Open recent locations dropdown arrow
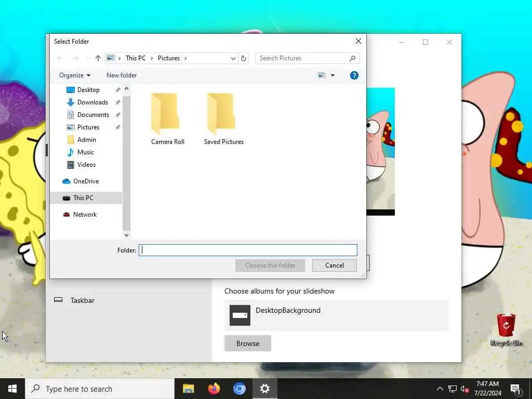 [87, 58]
